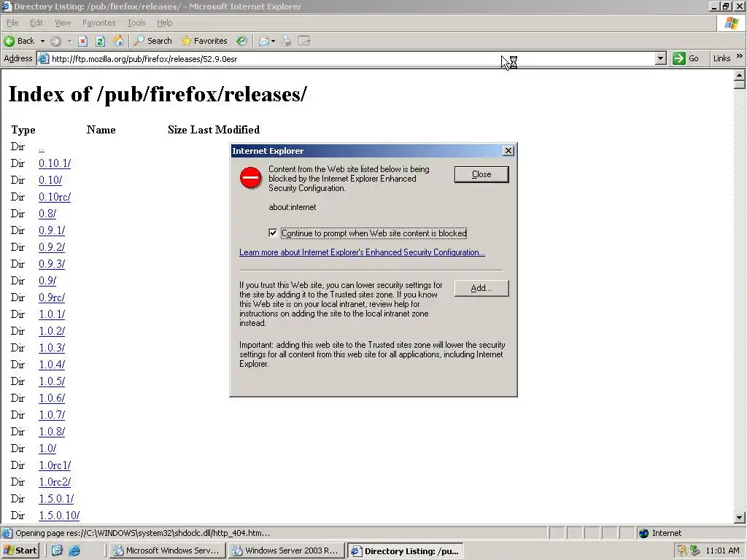Open the 0.9.2/ directory link

tap(52, 247)
